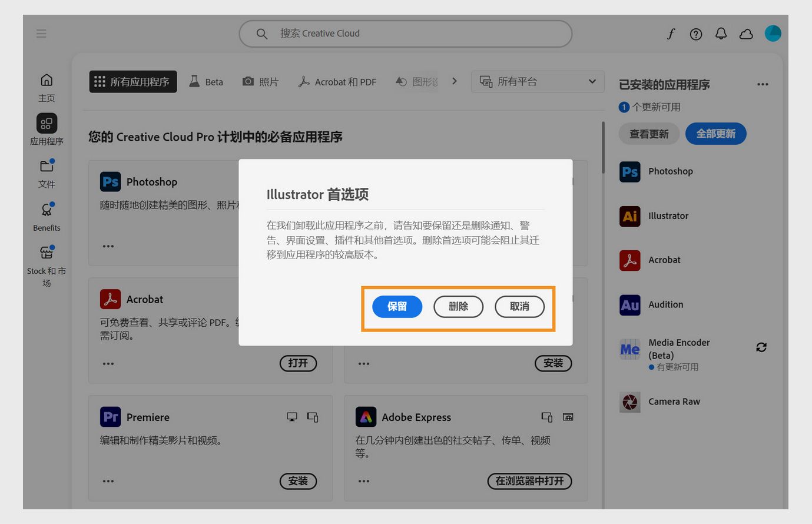Refresh Media Encoder with the sync icon
The image size is (812, 524).
(761, 347)
